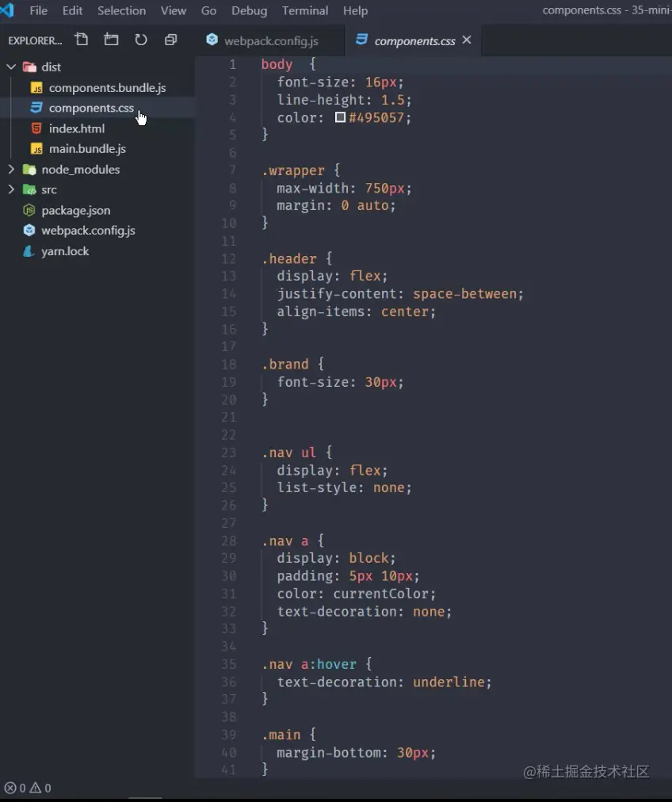
Task: Click the New File icon in Explorer
Action: click(x=82, y=40)
